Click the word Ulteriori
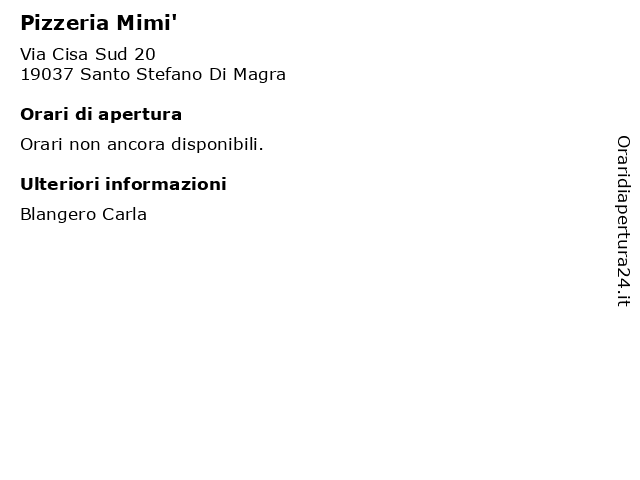 point(60,184)
